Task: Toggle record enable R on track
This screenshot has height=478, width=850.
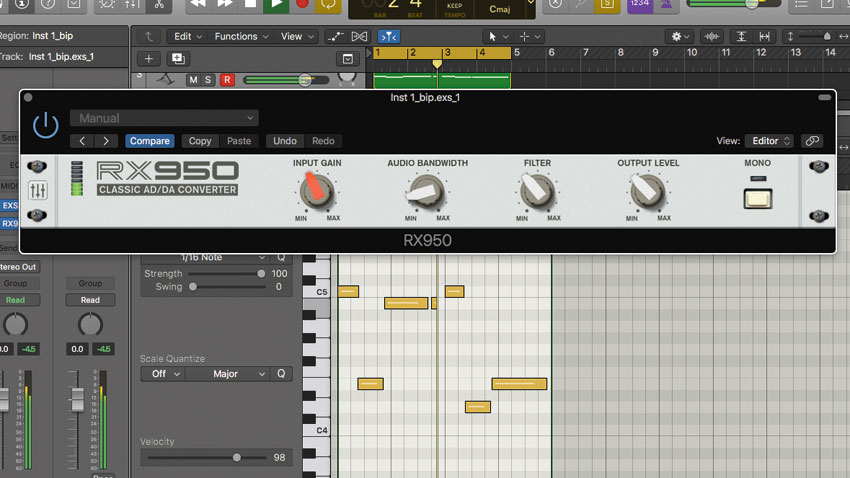Action: coord(227,80)
